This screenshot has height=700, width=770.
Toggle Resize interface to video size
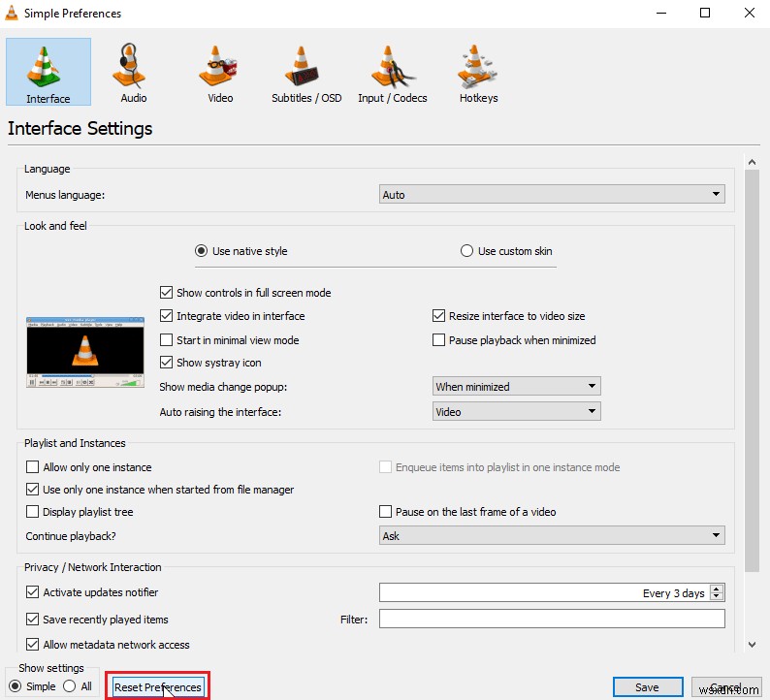pos(509,316)
